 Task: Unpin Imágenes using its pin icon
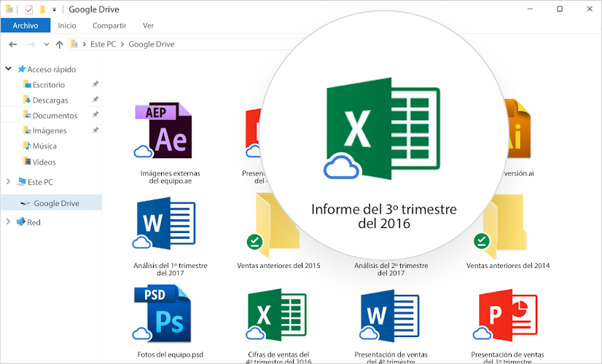95,130
